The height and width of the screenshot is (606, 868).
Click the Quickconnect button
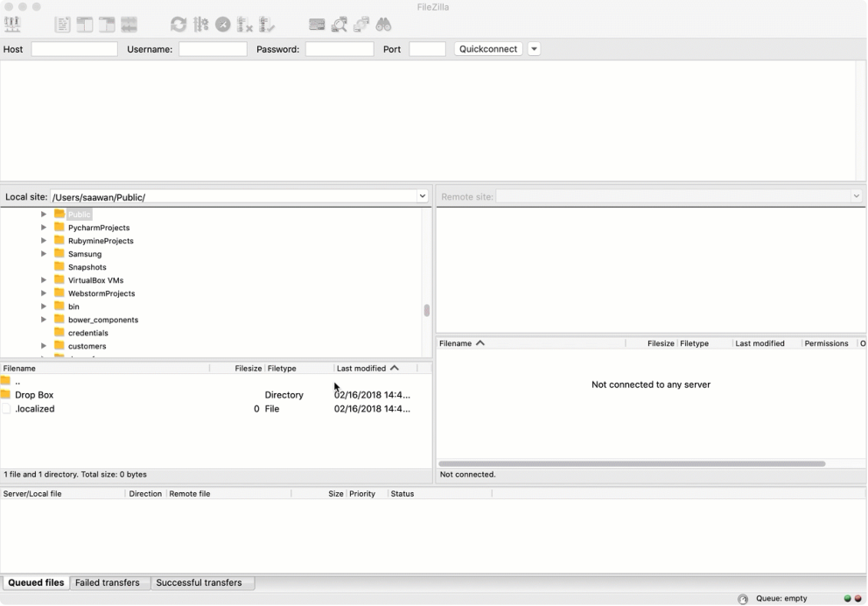tap(488, 49)
